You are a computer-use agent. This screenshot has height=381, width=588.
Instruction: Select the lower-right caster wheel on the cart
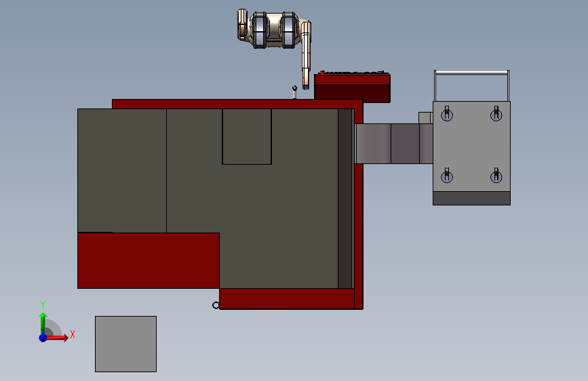496,176
